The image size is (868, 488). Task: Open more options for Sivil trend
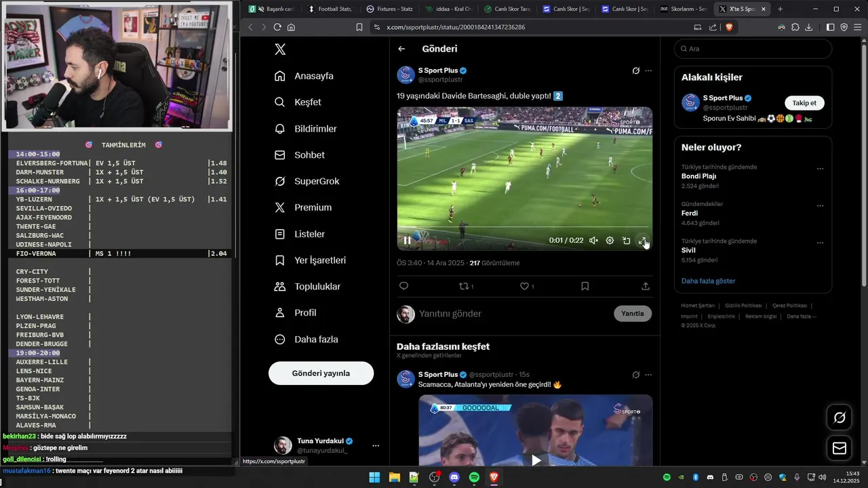click(820, 243)
